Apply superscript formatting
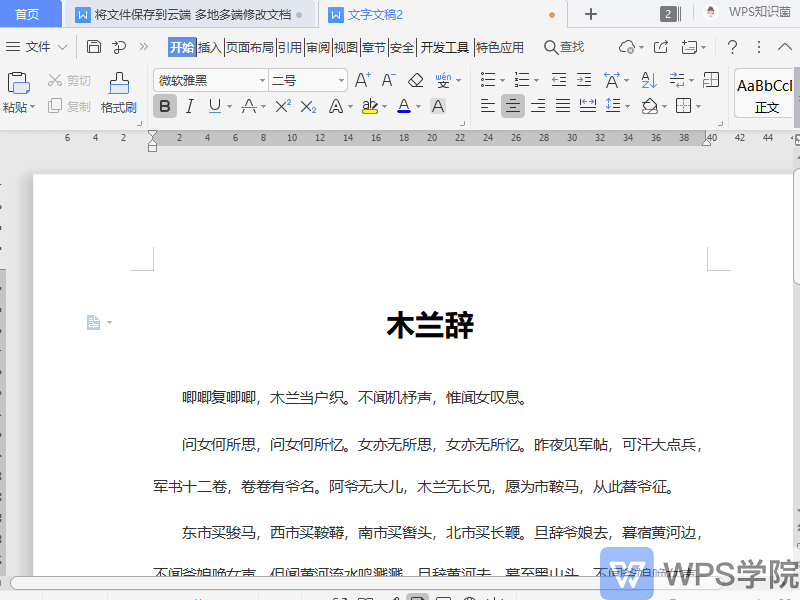Screen dimensions: 800x600 283,106
